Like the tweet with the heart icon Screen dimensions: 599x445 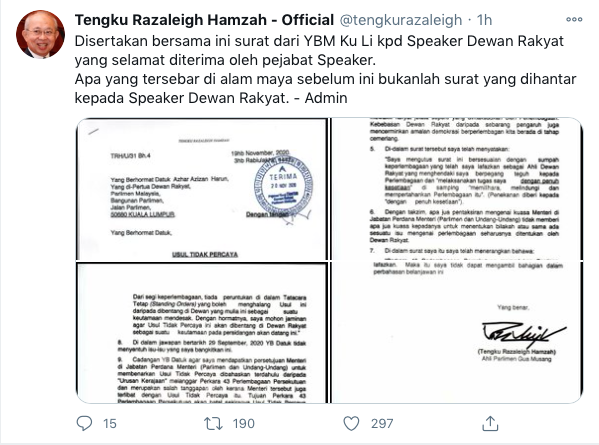[351, 423]
